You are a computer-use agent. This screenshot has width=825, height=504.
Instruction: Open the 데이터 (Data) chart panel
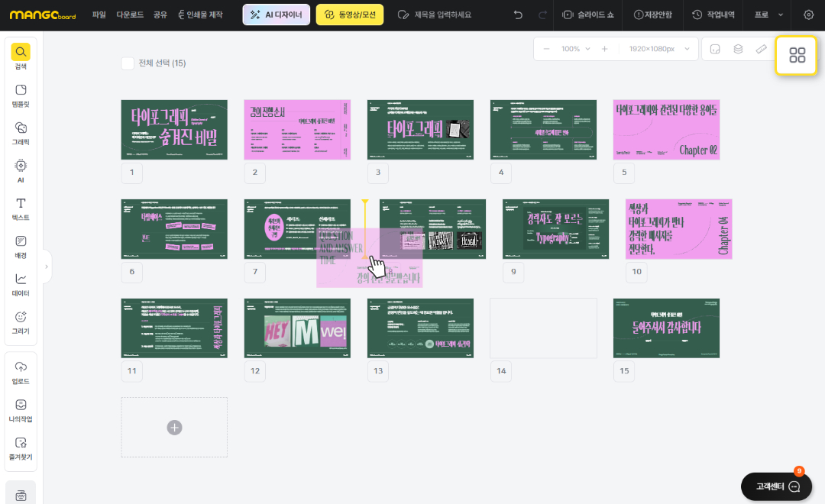click(x=21, y=283)
